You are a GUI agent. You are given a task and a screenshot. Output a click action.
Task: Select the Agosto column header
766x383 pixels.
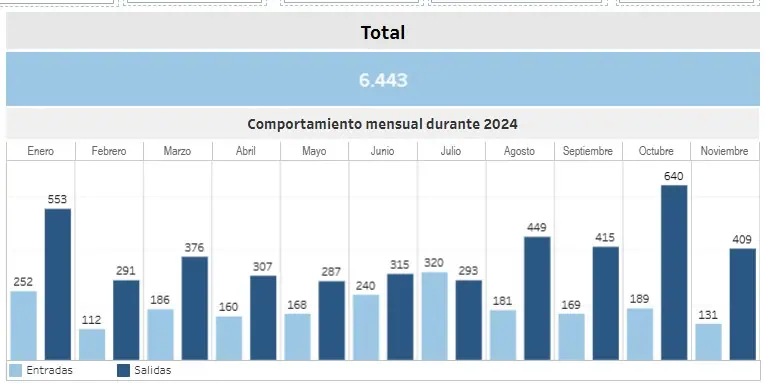tap(519, 151)
